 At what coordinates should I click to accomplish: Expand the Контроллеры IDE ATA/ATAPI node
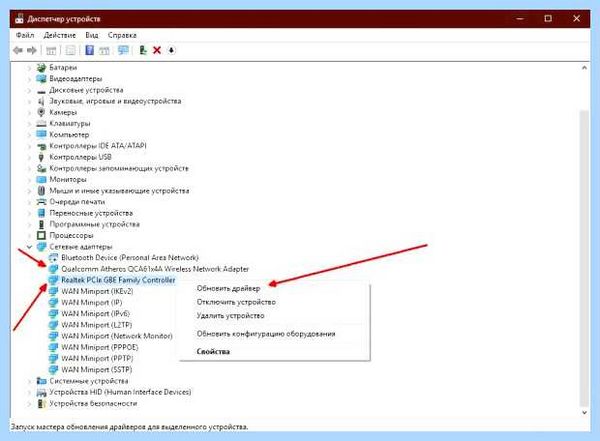(29, 146)
